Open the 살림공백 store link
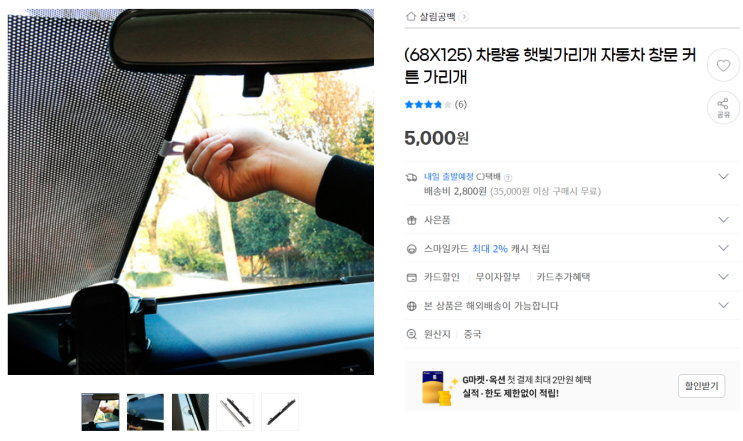This screenshot has width=743, height=441. 437,17
